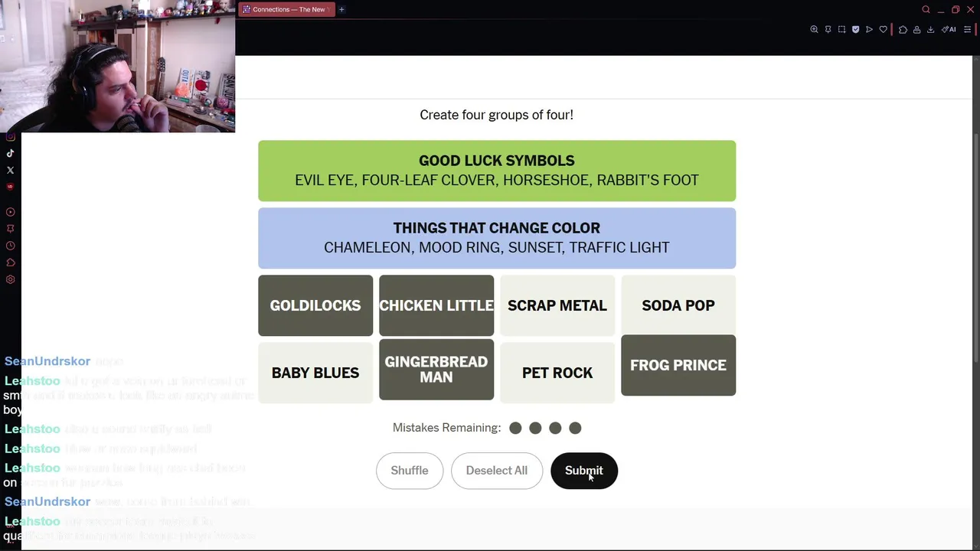Open the easy setup menu icon
980x551 pixels.
[967, 29]
